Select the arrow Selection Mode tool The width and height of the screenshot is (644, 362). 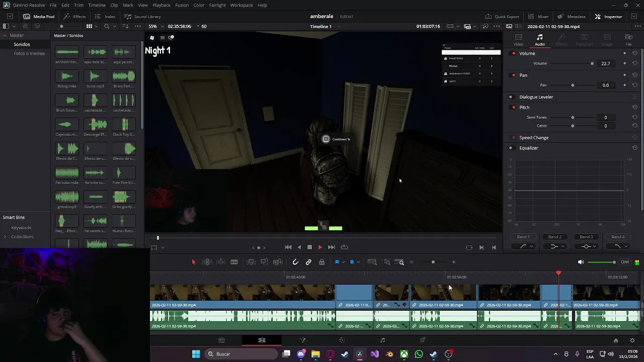pos(193,262)
